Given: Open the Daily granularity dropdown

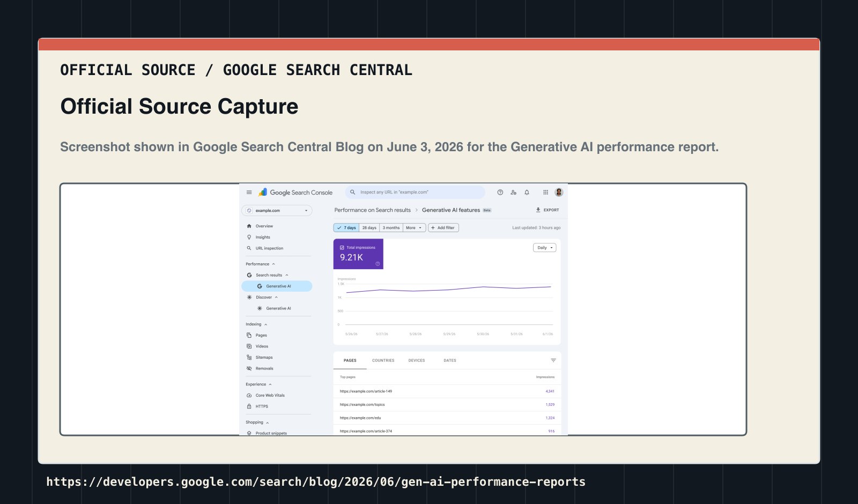Looking at the screenshot, I should (x=545, y=248).
